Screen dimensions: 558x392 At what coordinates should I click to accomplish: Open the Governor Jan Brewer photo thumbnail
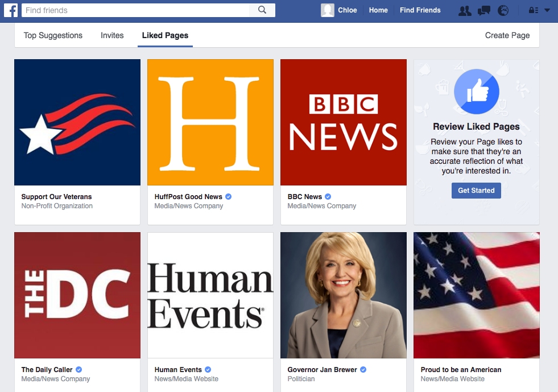click(x=344, y=295)
